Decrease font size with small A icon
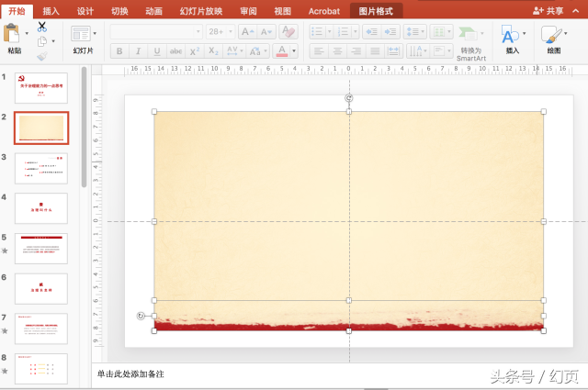The height and width of the screenshot is (390, 588). [266, 32]
